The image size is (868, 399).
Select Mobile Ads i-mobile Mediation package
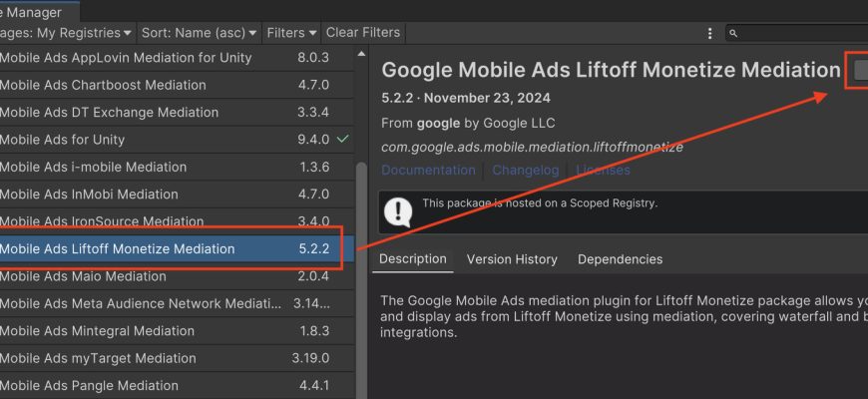[177, 167]
